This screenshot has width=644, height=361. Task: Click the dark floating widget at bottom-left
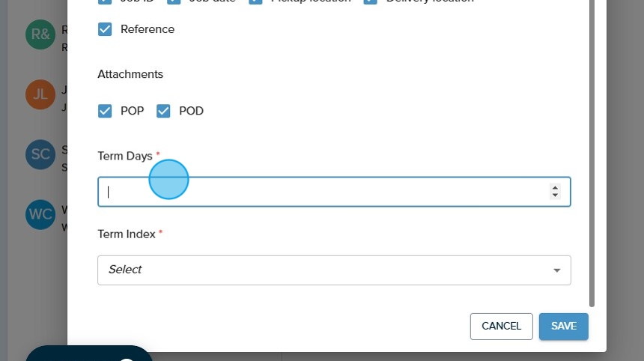tap(89, 354)
